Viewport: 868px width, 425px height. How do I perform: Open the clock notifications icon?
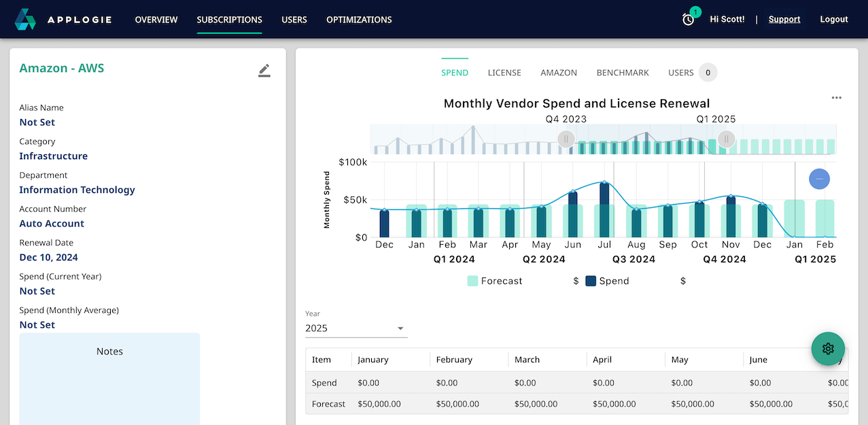point(688,19)
